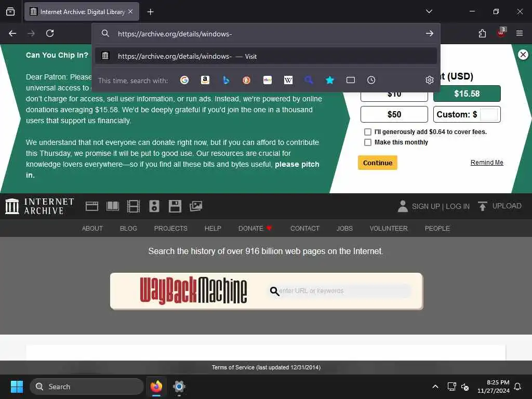Screen dimensions: 532x399
Task: Search browsing history clock icon
Action: tap(371, 80)
